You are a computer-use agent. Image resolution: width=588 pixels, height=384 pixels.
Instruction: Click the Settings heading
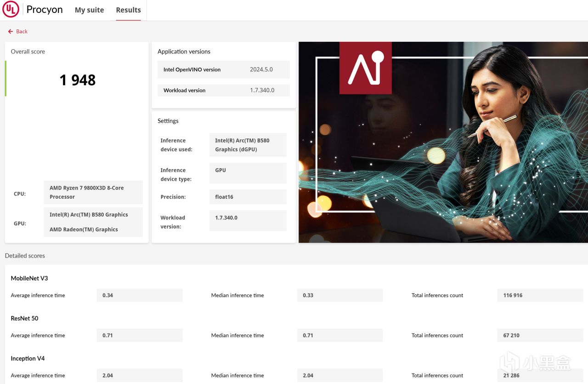pos(168,121)
